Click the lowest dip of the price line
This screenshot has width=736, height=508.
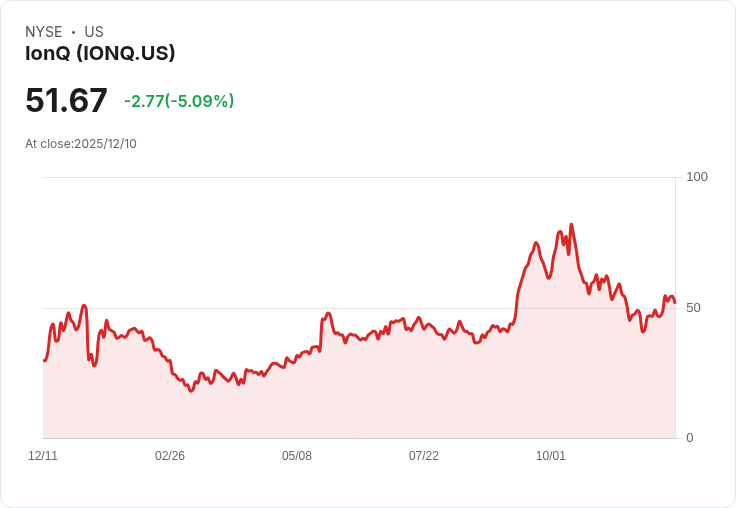(191, 390)
